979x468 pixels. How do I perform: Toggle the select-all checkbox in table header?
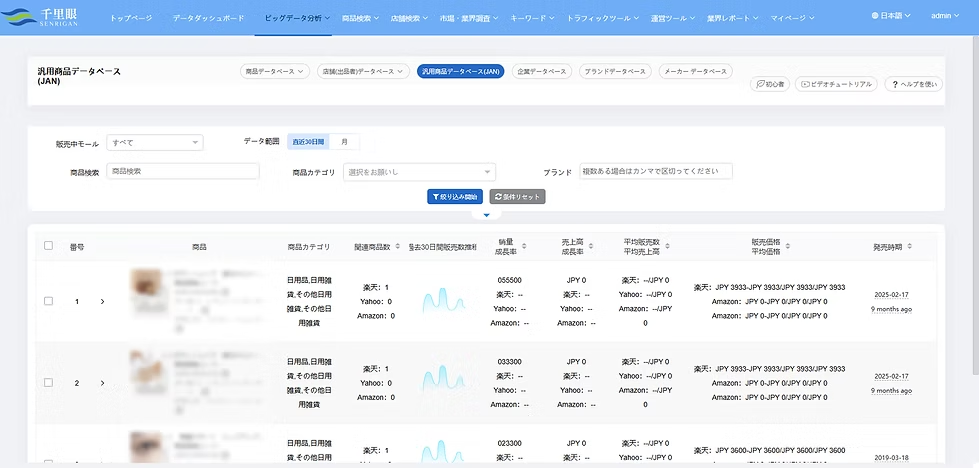pos(48,245)
